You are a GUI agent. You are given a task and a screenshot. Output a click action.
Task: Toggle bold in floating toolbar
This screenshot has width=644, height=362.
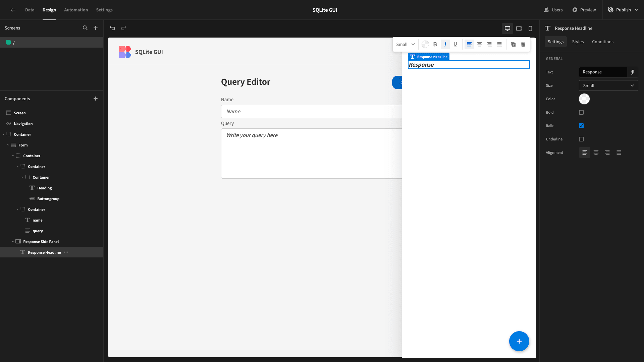(435, 44)
